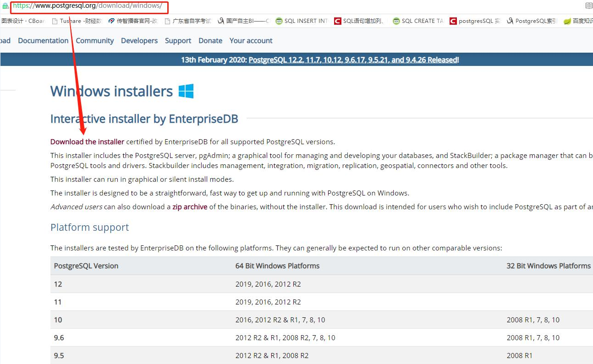Open the Developers menu item

click(x=139, y=41)
